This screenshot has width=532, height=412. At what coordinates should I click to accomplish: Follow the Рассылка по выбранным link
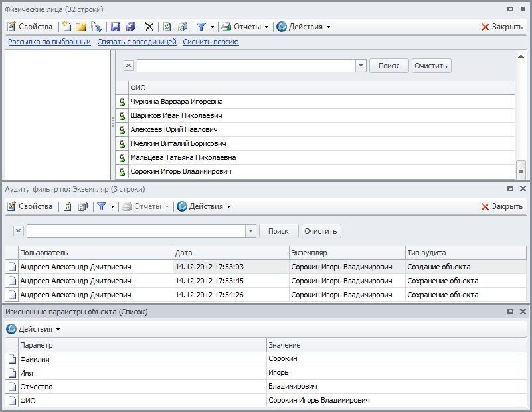(x=49, y=42)
